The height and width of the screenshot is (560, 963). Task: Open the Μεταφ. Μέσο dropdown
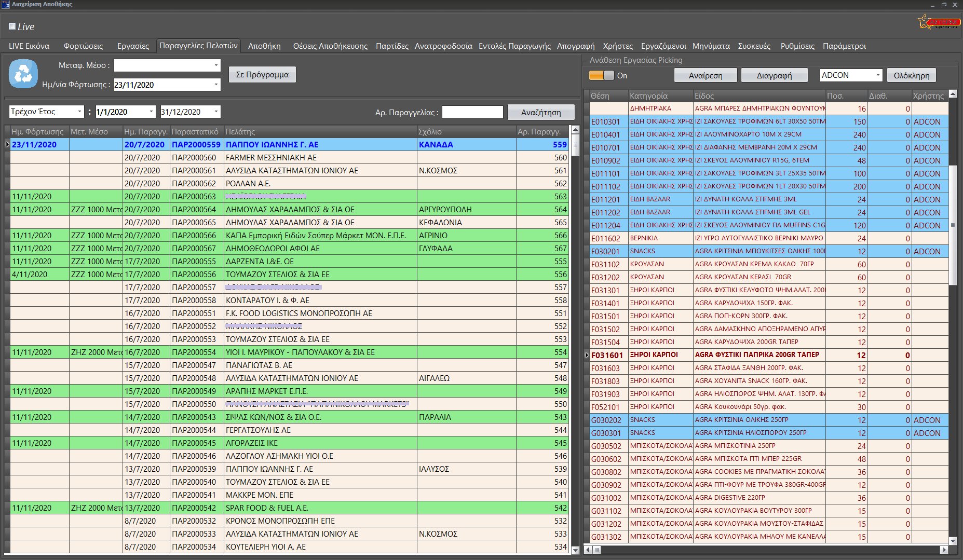(216, 65)
